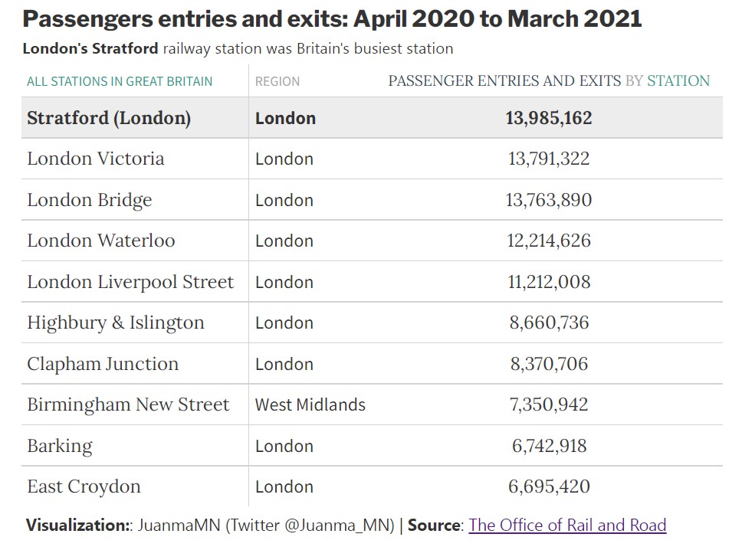Open The Office of Rail and Road link
Viewport: 742px width, 560px height.
[x=567, y=525]
